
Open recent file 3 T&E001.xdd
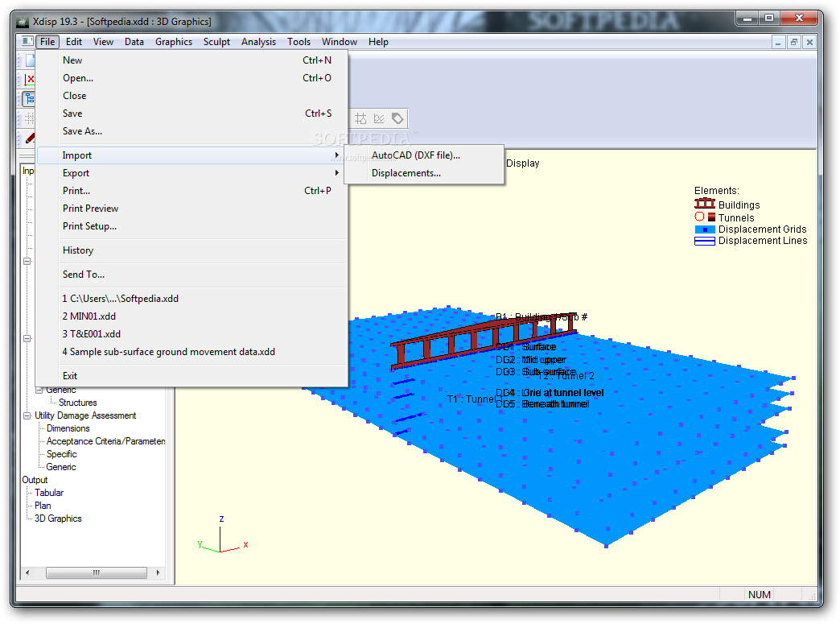tap(193, 333)
